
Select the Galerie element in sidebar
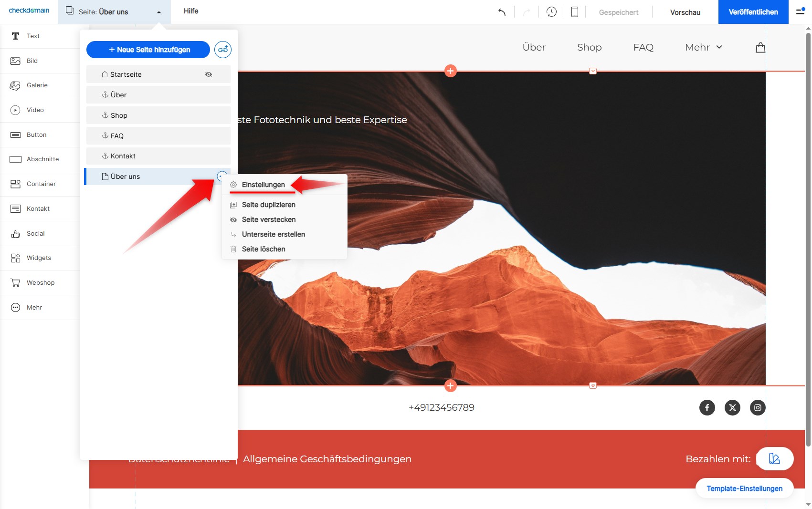tap(37, 85)
